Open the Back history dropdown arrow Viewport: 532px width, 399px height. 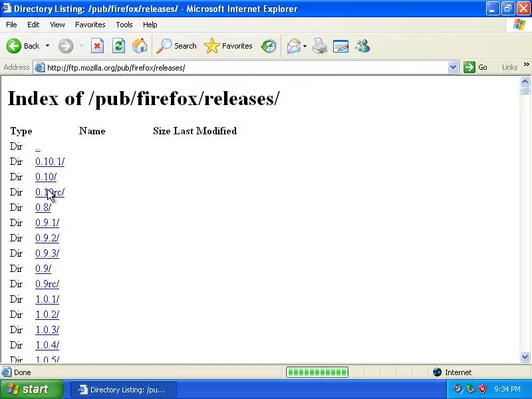47,46
